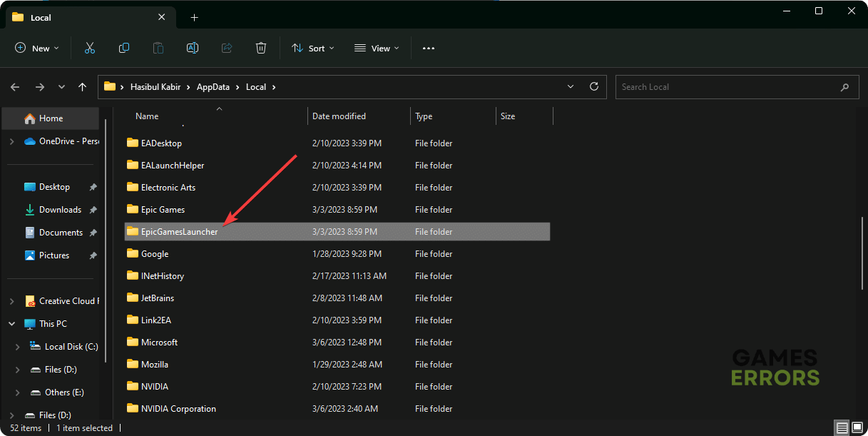This screenshot has width=868, height=436.
Task: Open the View dropdown menu
Action: (377, 48)
